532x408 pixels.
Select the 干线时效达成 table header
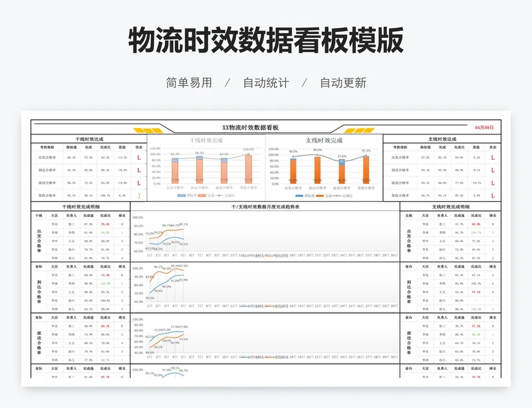[x=89, y=139]
